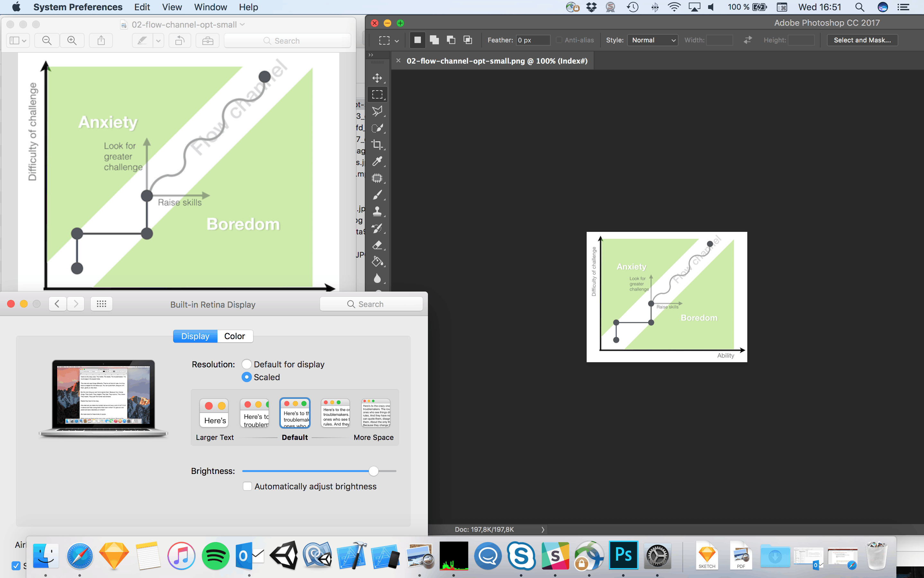This screenshot has width=924, height=578.
Task: Click Share icon in Preview toolbar
Action: pos(101,40)
